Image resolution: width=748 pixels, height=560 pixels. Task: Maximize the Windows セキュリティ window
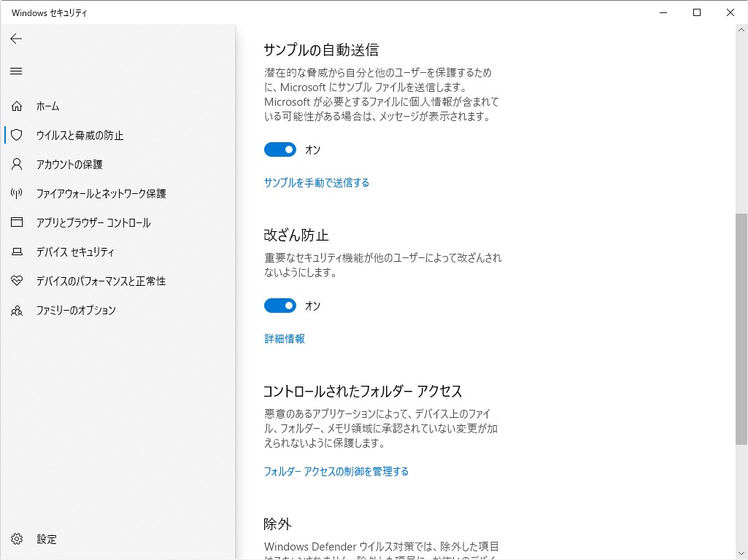click(697, 13)
